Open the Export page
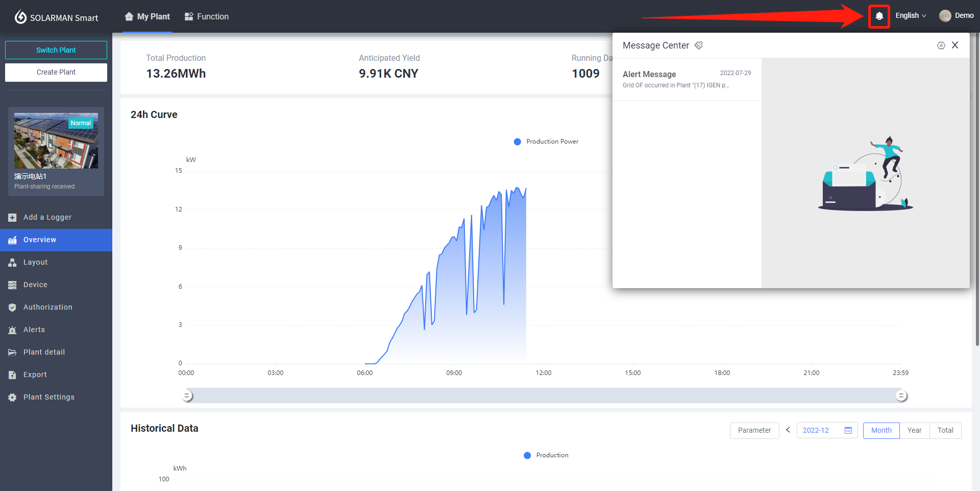Image resolution: width=980 pixels, height=491 pixels. pos(56,375)
